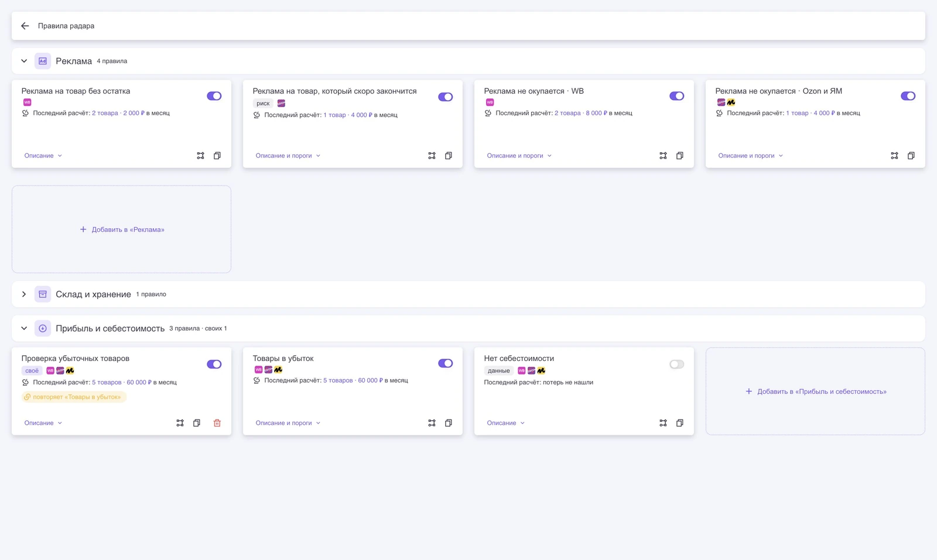Screen dimensions: 937x560
Task: Switch off «Реклама не окупается · Ozon и ЯМ»
Action: point(908,96)
